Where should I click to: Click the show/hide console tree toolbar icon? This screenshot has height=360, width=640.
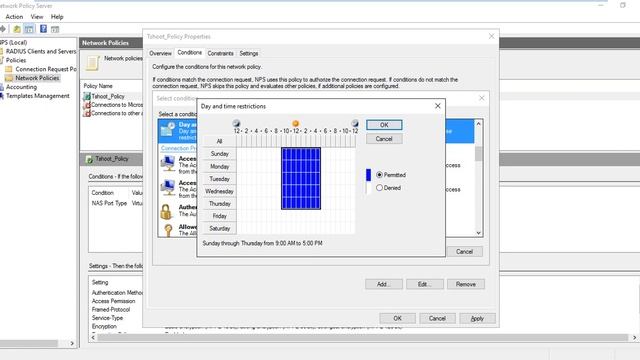(29, 29)
